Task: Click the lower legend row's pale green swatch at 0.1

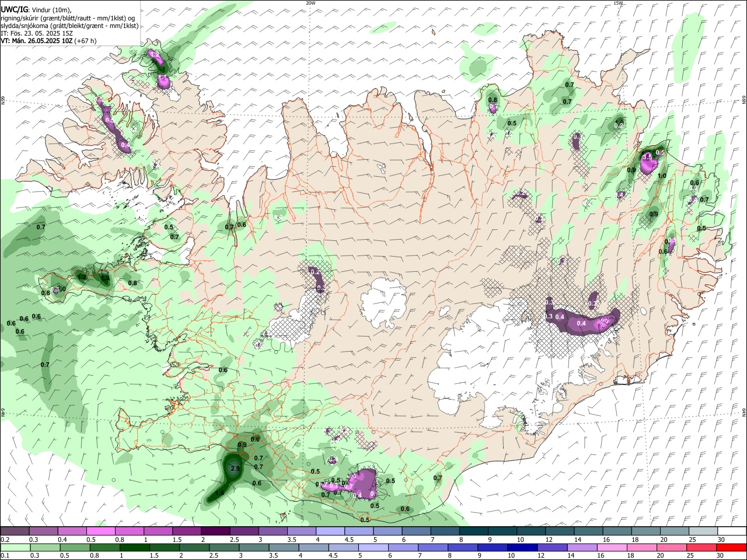Action: 15,548
